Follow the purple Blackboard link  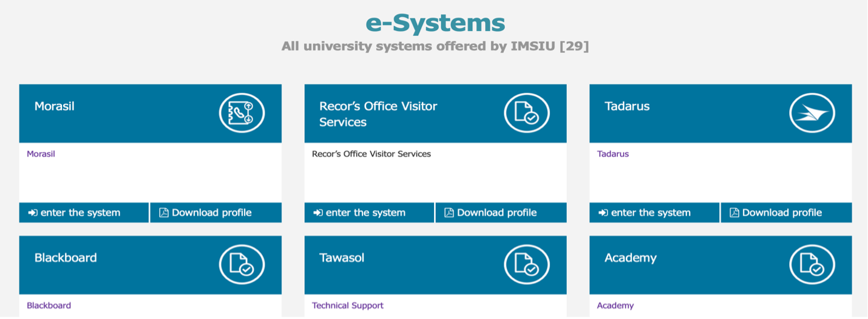(49, 306)
